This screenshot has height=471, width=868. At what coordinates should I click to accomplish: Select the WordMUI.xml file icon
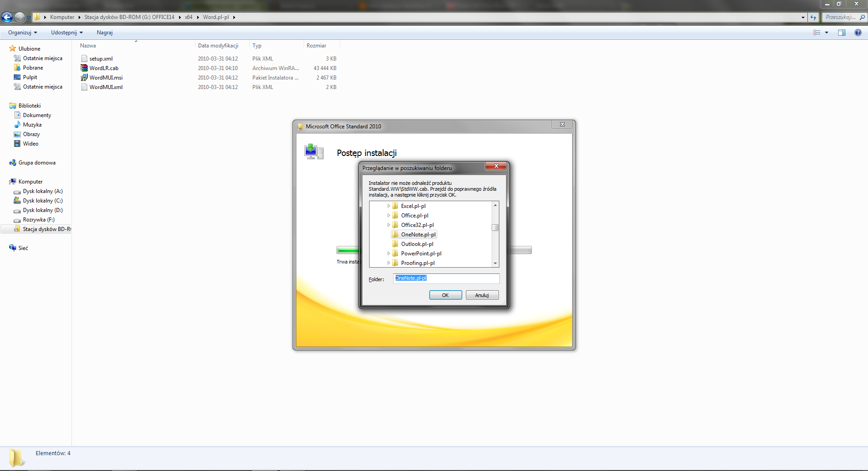pos(84,87)
